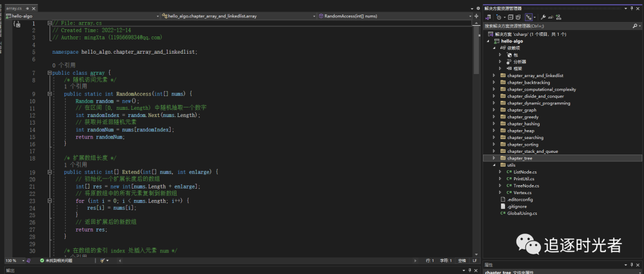The width and height of the screenshot is (644, 274).
Task: Expand the chapter_array_and_linkedlist folder
Action: pos(494,76)
